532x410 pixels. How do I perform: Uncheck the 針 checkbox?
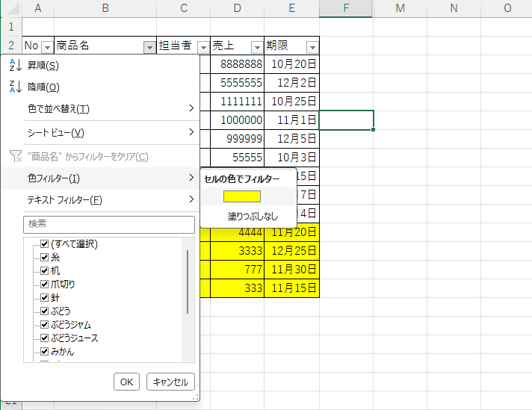44,297
